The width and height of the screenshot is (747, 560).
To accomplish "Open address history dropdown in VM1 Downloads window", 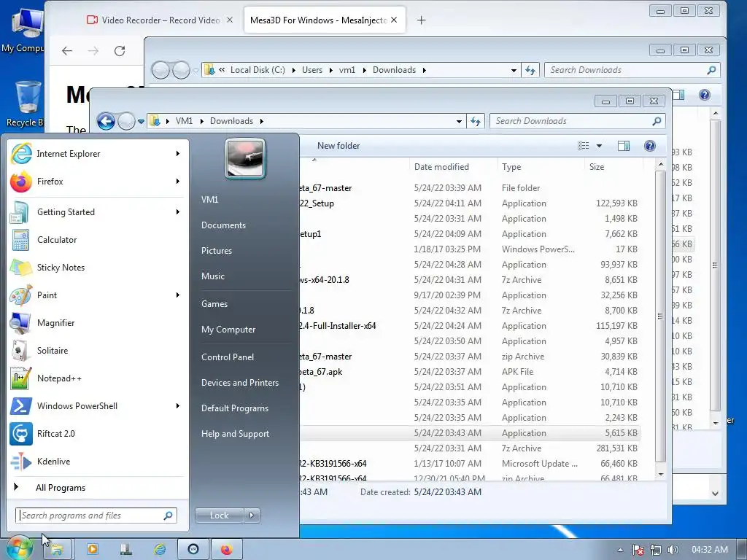I will click(x=459, y=122).
